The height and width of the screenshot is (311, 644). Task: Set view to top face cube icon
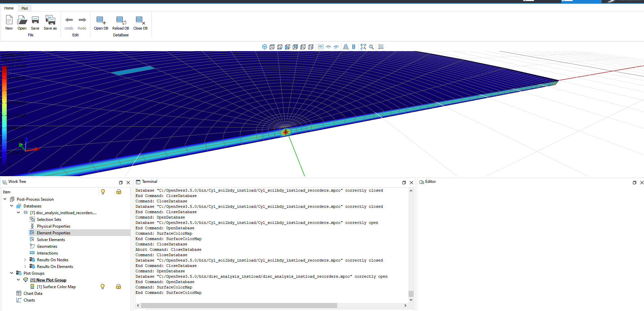272,47
